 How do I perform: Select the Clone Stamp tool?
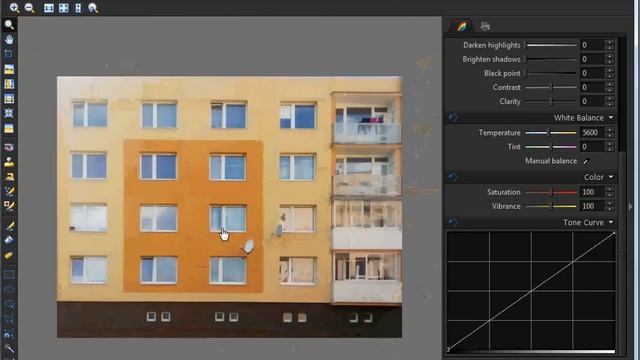[9, 162]
